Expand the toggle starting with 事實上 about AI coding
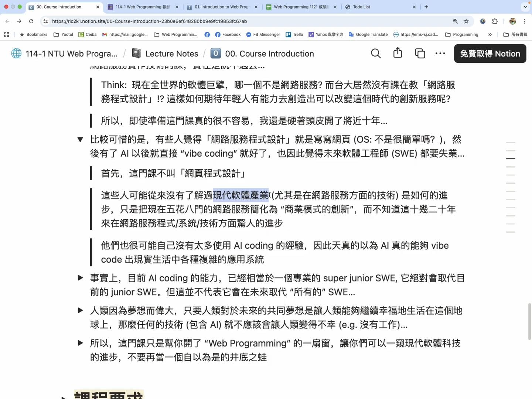 coord(80,278)
